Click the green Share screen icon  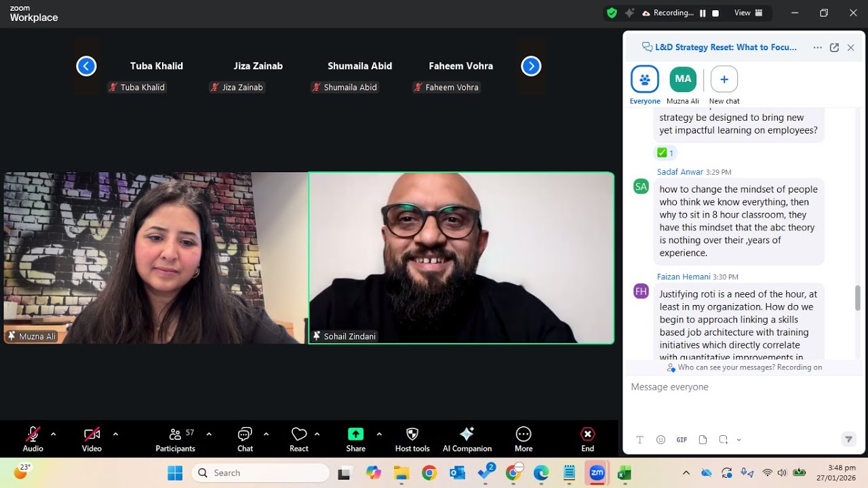point(355,434)
